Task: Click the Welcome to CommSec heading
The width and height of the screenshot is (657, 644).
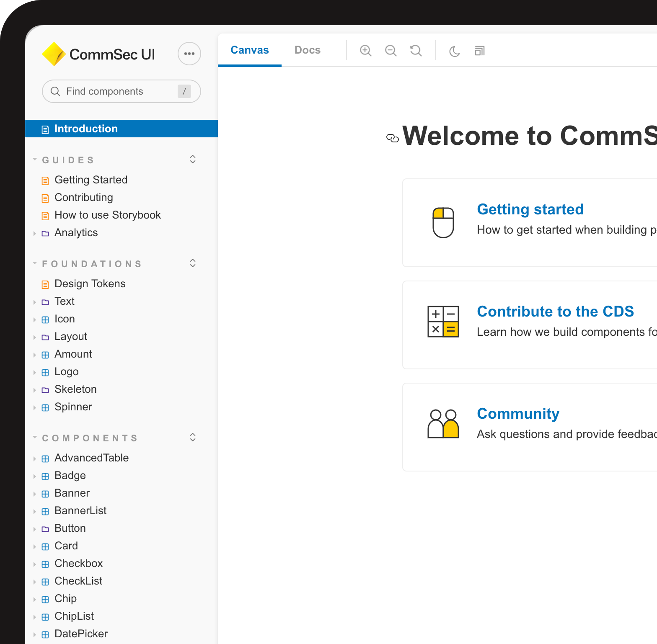Action: pos(530,136)
